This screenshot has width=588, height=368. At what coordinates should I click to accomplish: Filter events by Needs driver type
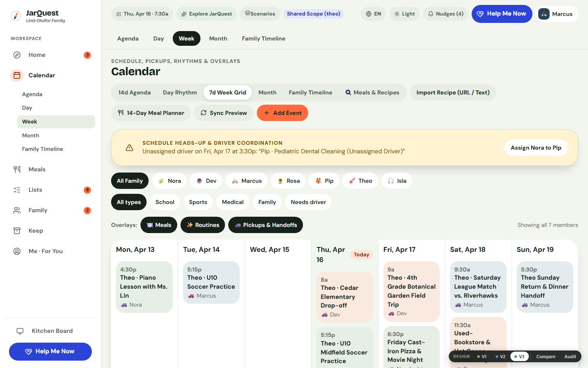point(308,202)
